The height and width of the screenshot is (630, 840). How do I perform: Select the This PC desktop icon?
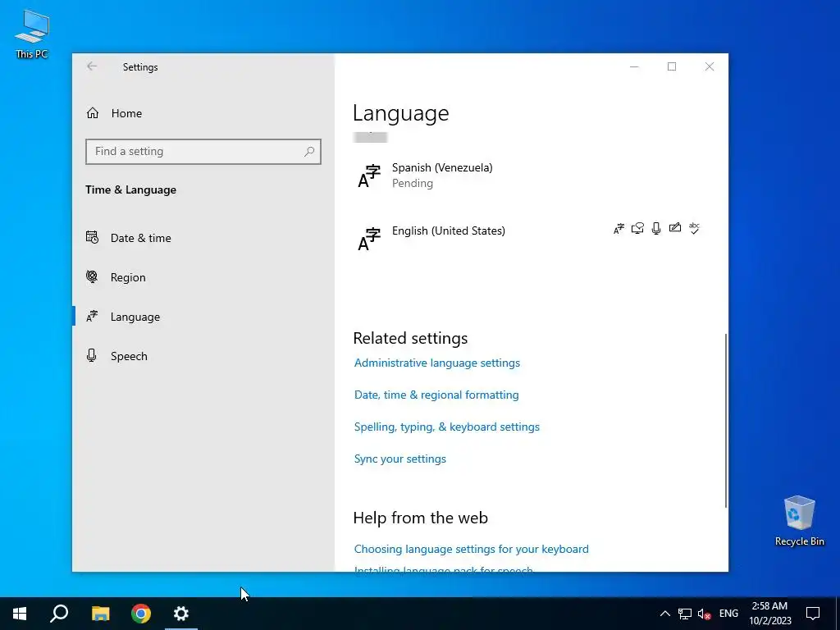coord(32,33)
